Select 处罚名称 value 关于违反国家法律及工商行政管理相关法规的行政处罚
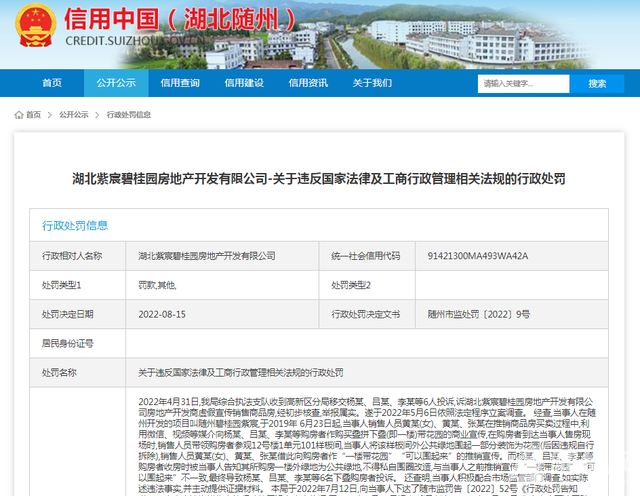 click(x=367, y=373)
